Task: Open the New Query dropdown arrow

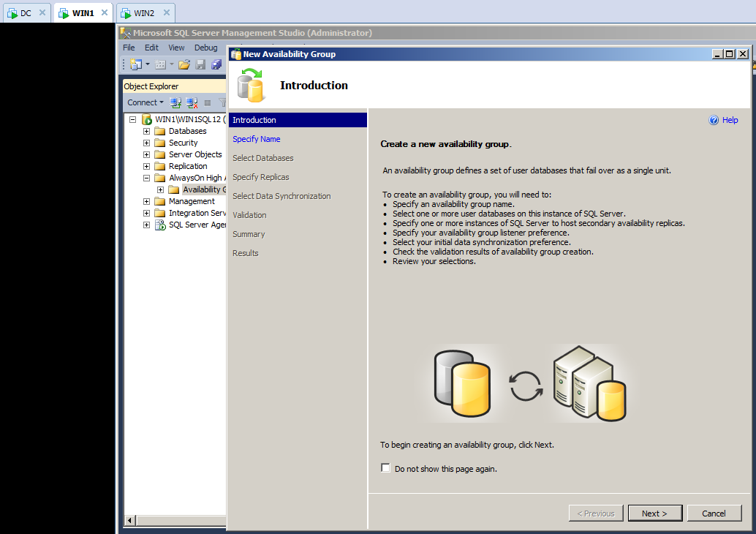Action: (x=148, y=64)
